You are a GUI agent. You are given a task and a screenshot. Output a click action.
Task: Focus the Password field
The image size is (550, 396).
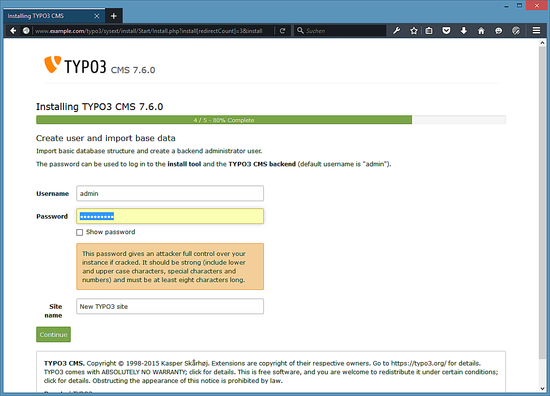click(x=170, y=216)
